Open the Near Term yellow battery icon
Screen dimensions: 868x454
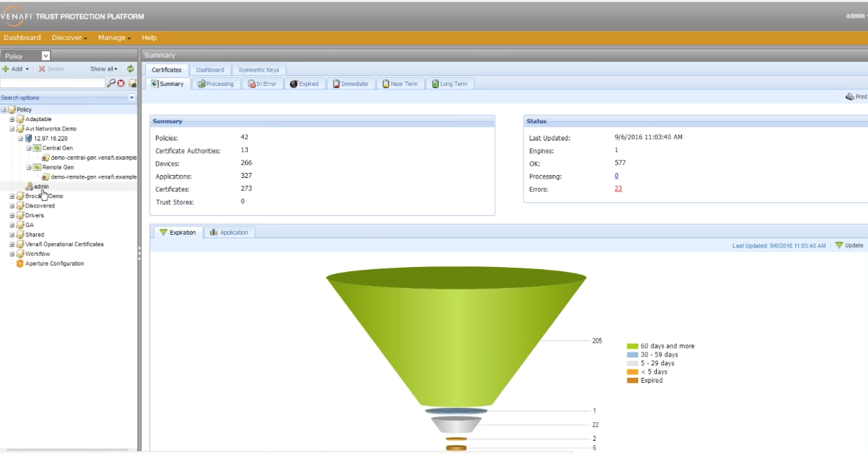click(x=386, y=84)
